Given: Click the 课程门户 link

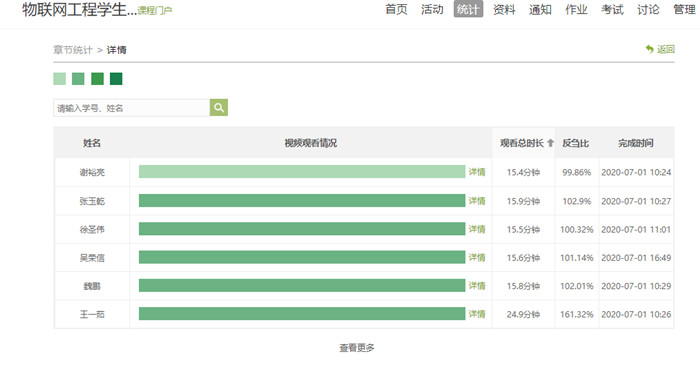Looking at the screenshot, I should tap(154, 10).
